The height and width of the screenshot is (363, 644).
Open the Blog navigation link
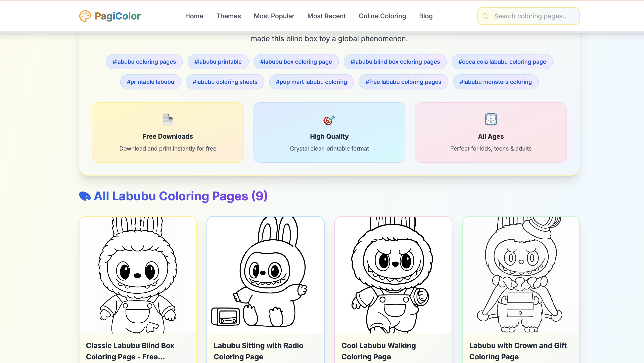426,16
